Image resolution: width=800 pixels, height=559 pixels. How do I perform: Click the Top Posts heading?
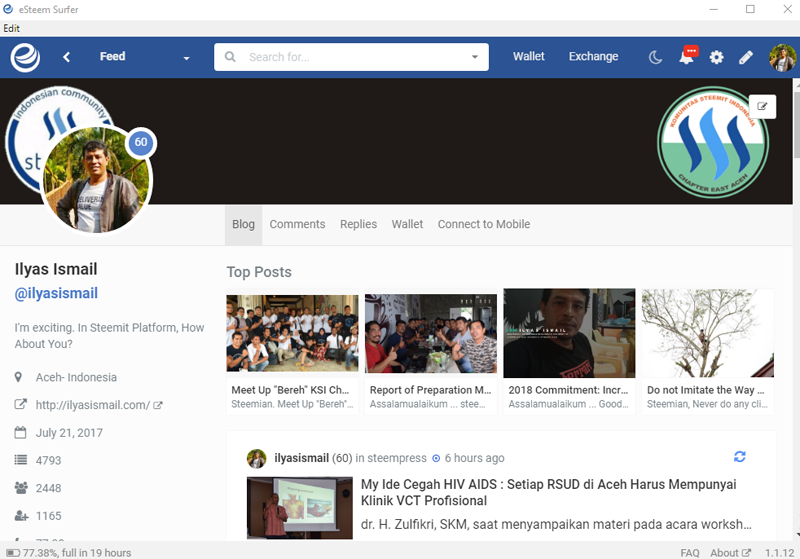tap(259, 272)
